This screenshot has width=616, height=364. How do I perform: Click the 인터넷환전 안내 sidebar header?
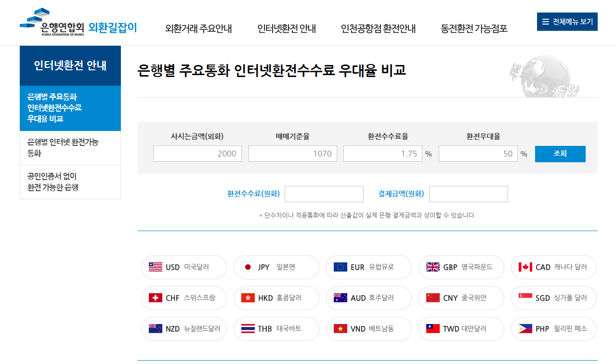[x=70, y=66]
